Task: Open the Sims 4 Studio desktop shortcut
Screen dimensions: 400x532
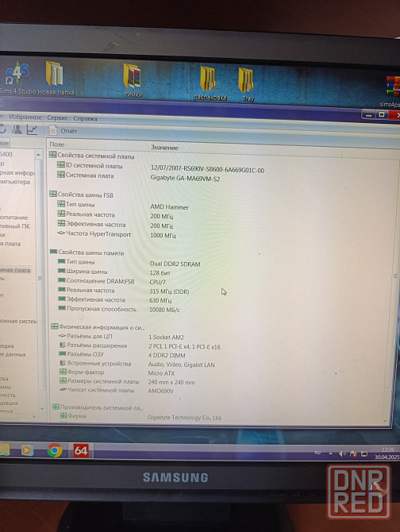Action: point(17,77)
